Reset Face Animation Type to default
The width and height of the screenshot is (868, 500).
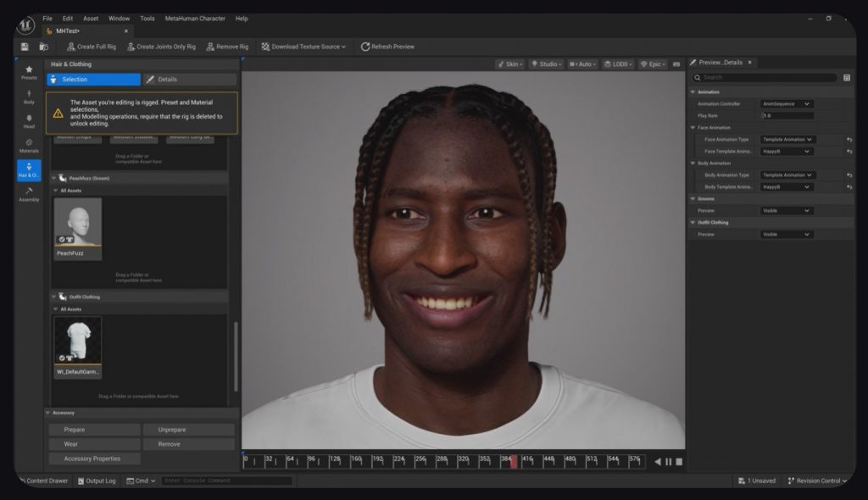(849, 140)
